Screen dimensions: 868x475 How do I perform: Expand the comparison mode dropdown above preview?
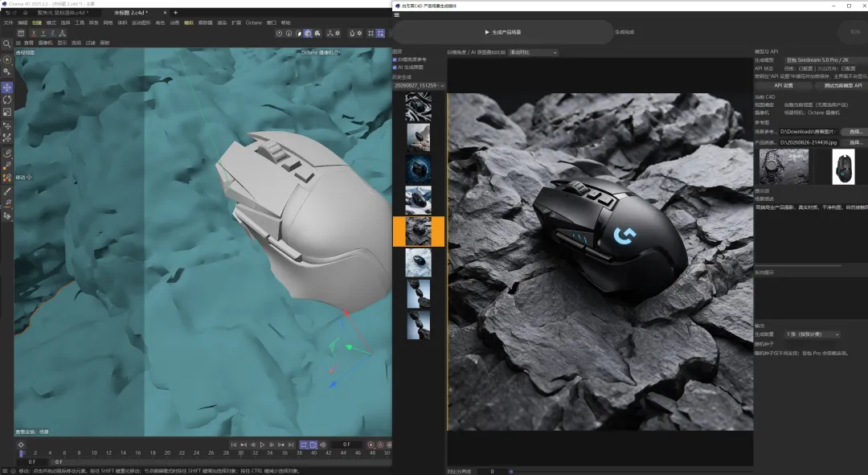coord(533,52)
